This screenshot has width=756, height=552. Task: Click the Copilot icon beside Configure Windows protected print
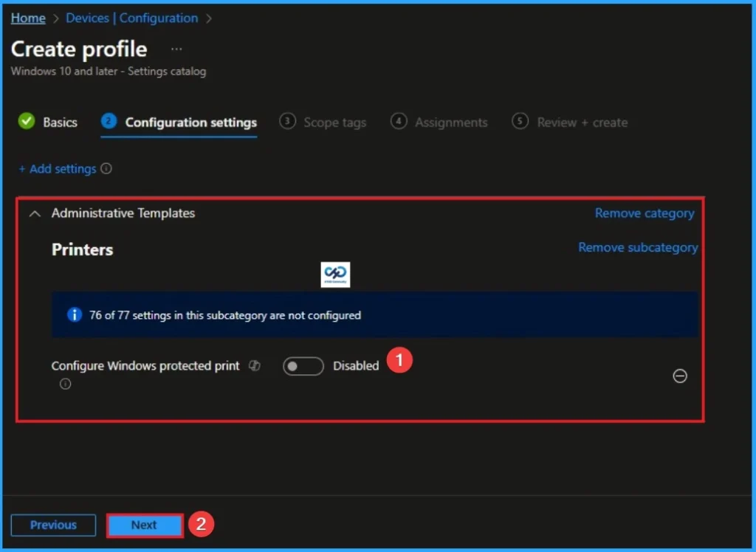pos(254,365)
